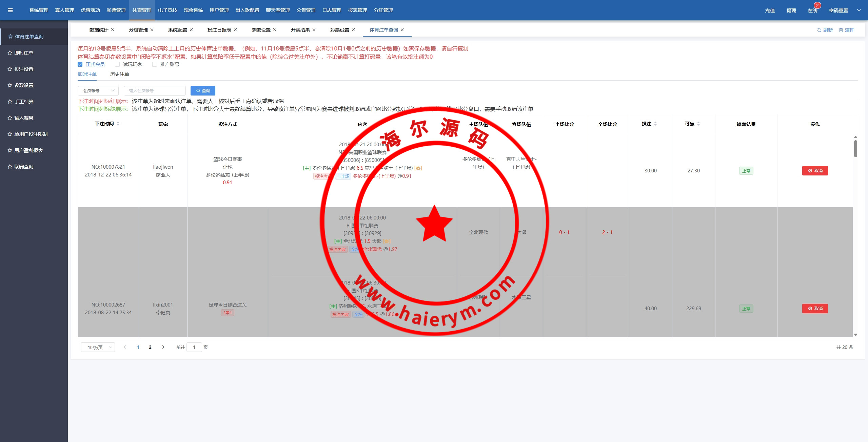This screenshot has width=868, height=442.
Task: Open the 会员帐号 search type dropdown
Action: [x=98, y=91]
